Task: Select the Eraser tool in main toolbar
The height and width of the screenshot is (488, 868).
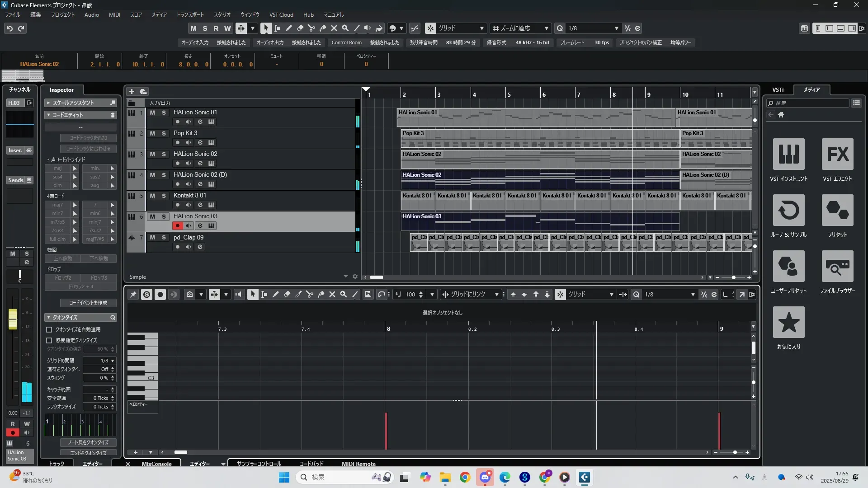Action: click(x=300, y=28)
